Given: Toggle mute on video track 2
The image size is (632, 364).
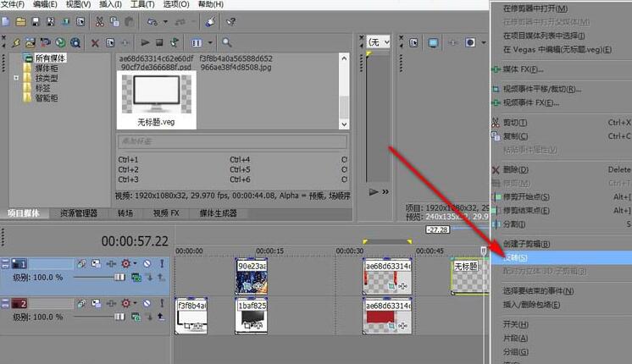Looking at the screenshot, I should pyautogui.click(x=146, y=303).
